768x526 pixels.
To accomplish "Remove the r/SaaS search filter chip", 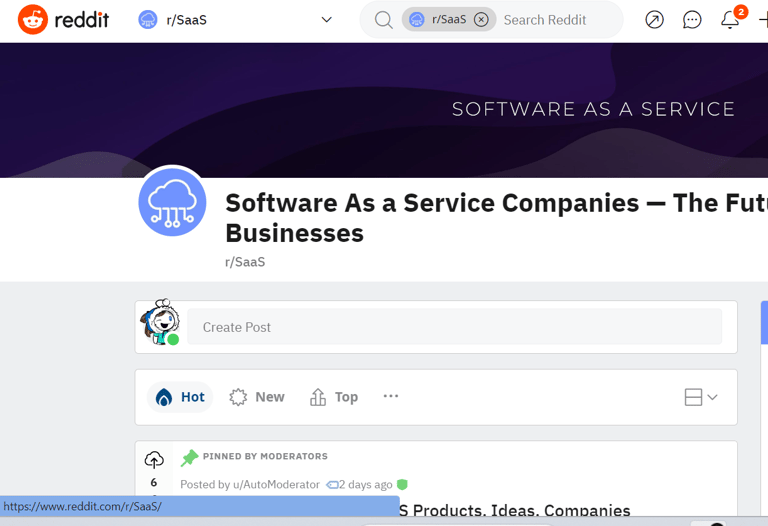I will coord(481,20).
